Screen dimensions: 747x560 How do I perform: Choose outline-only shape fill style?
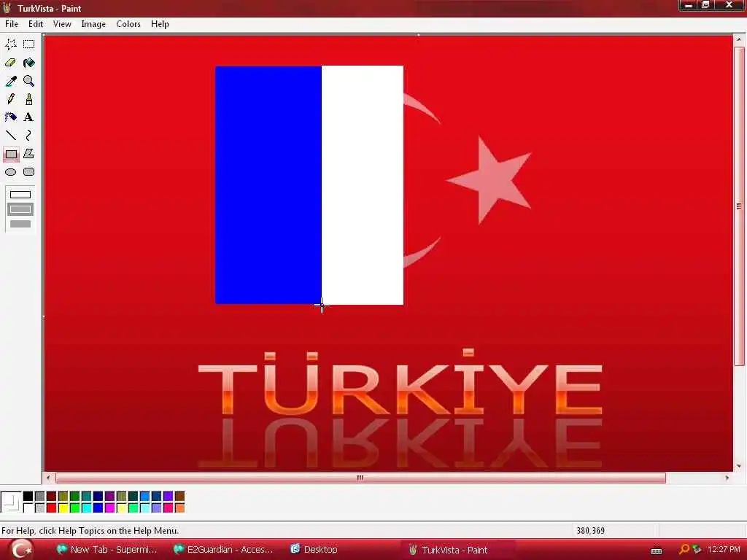coord(20,195)
